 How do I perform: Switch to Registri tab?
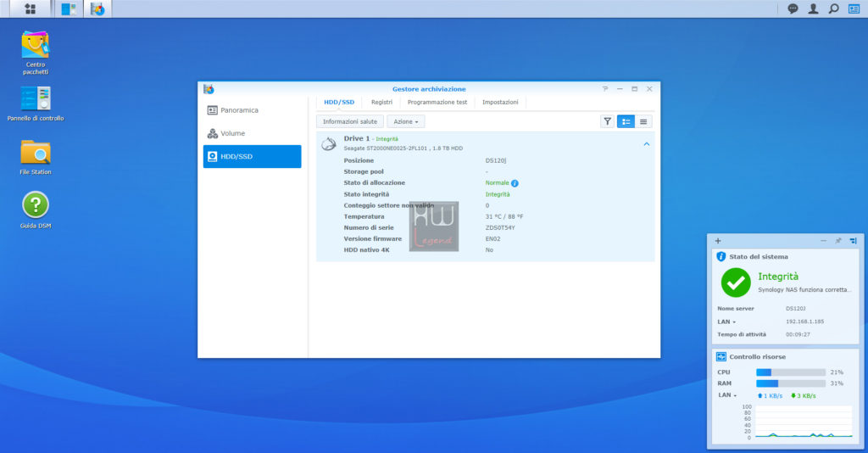pos(381,103)
